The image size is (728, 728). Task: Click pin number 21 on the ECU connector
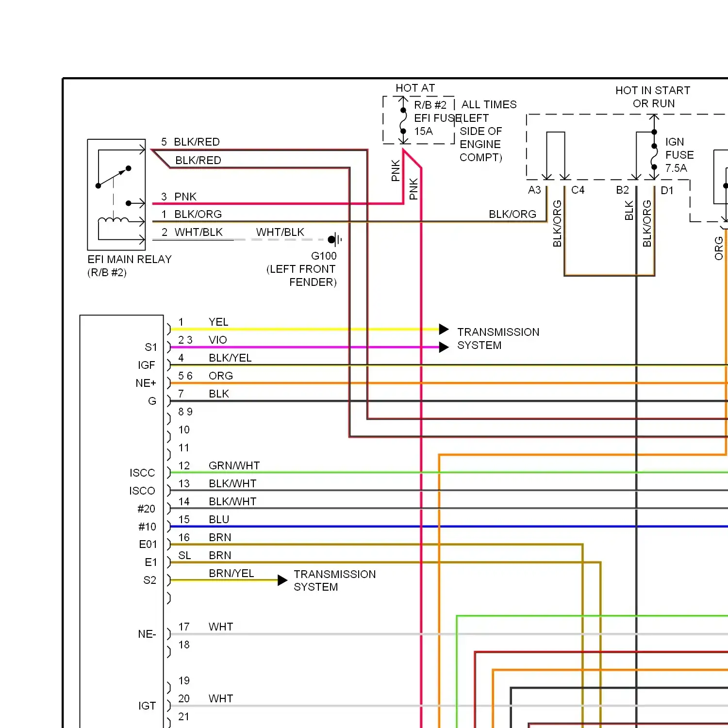pyautogui.click(x=184, y=716)
